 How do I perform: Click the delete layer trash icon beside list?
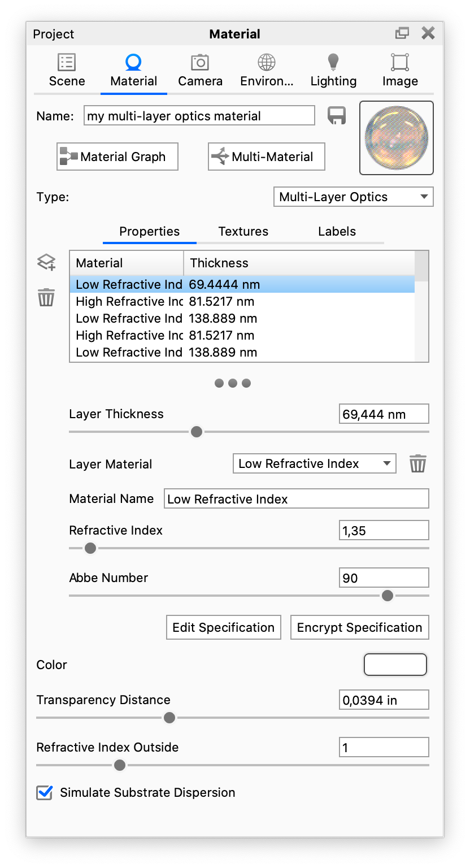46,297
